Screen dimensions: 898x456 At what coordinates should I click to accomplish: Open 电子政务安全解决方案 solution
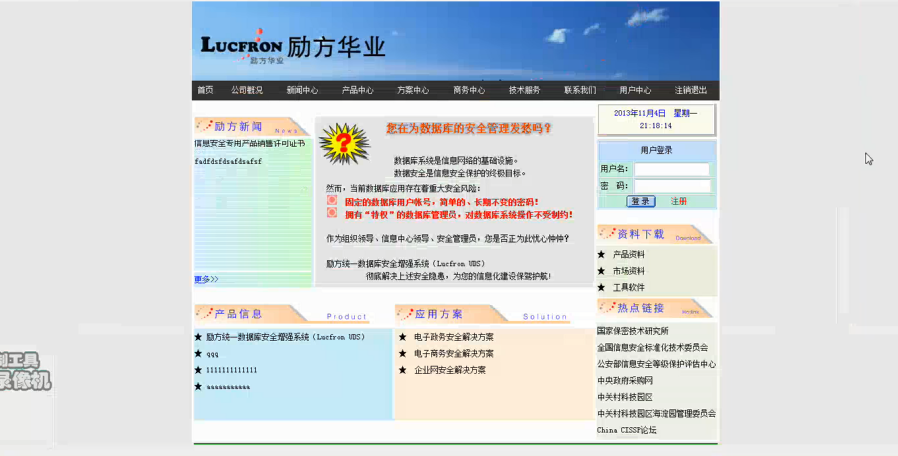click(x=454, y=337)
